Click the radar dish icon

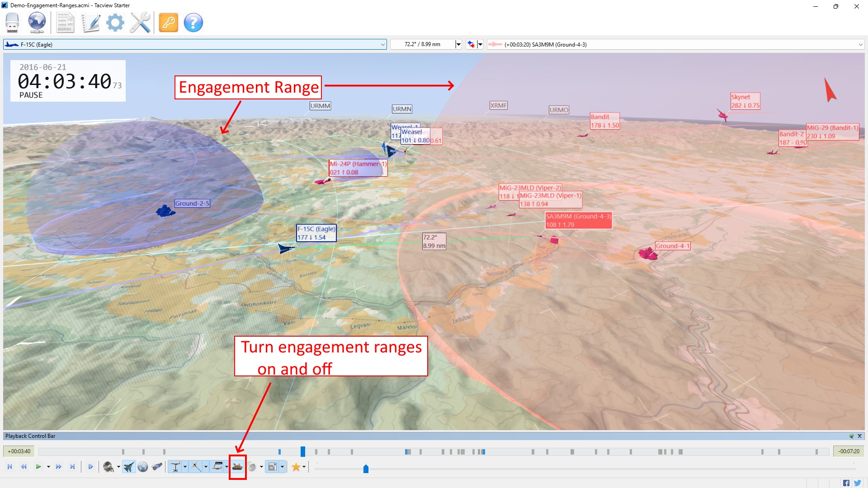(252, 467)
